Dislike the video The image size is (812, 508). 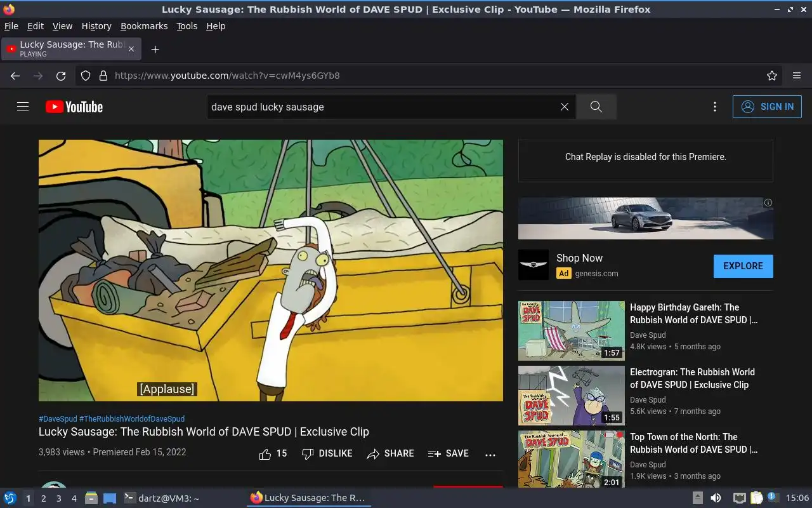click(327, 453)
